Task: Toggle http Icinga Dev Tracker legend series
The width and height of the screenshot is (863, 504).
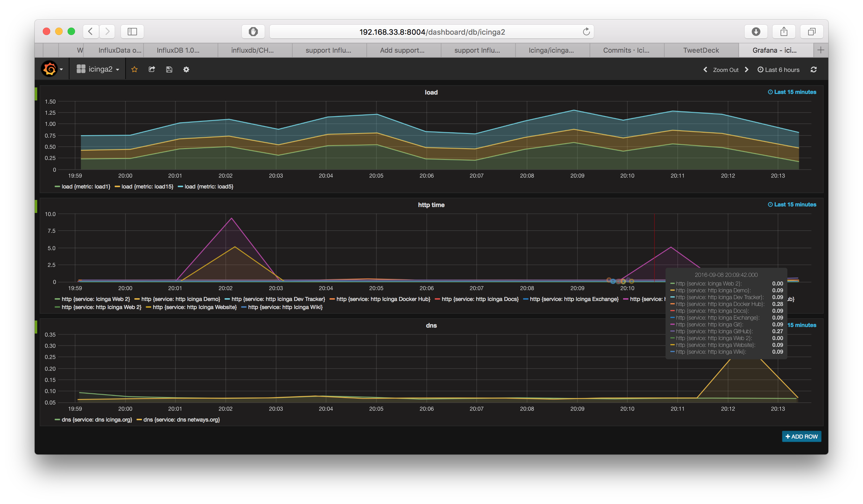Action: [278, 299]
